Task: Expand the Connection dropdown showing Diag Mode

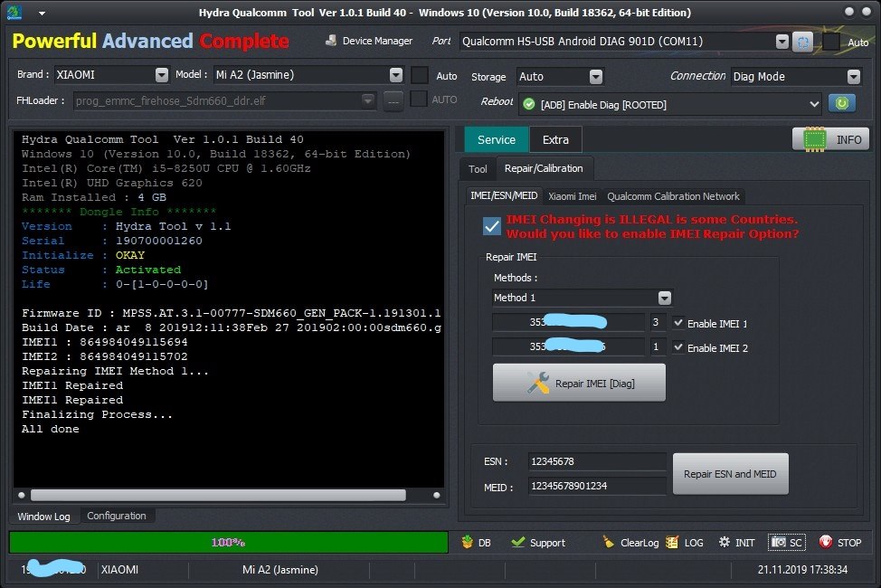Action: 853,77
